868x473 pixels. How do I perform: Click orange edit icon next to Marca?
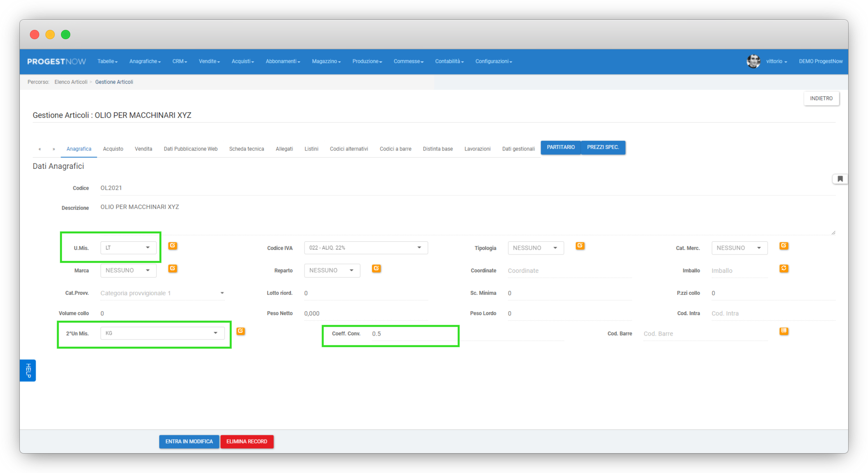tap(172, 268)
